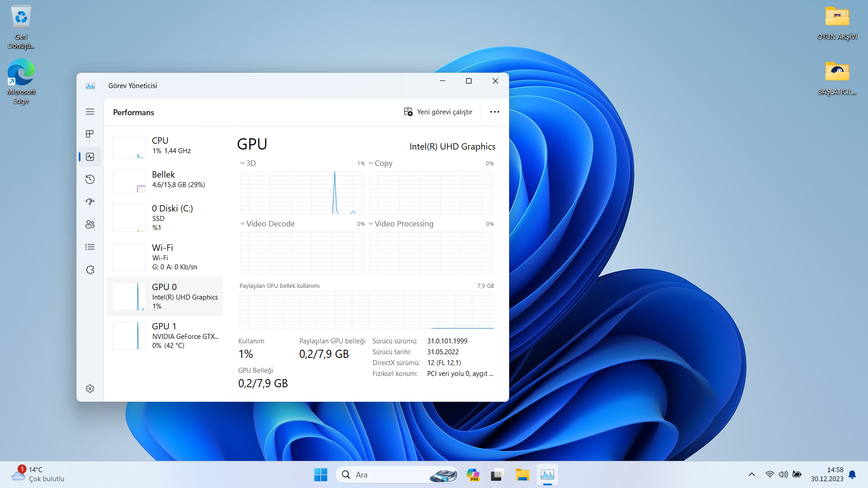Open the Video Processing engine dropdown
Viewport: 868px width, 488px height.
401,224
